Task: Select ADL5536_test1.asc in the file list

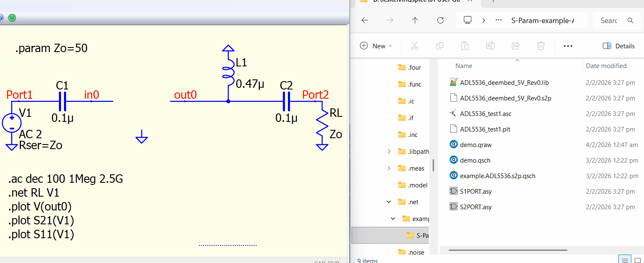Action: pyautogui.click(x=485, y=113)
